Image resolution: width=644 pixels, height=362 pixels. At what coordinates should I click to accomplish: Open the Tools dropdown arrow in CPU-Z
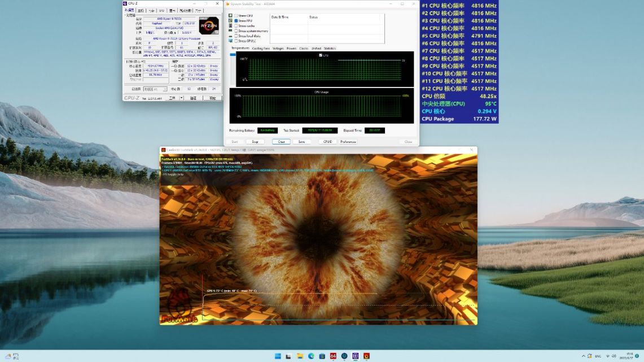[182, 98]
